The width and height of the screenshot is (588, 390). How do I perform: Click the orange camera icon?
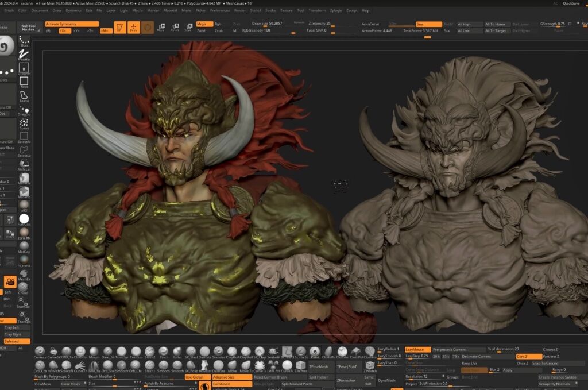pyautogui.click(x=10, y=281)
